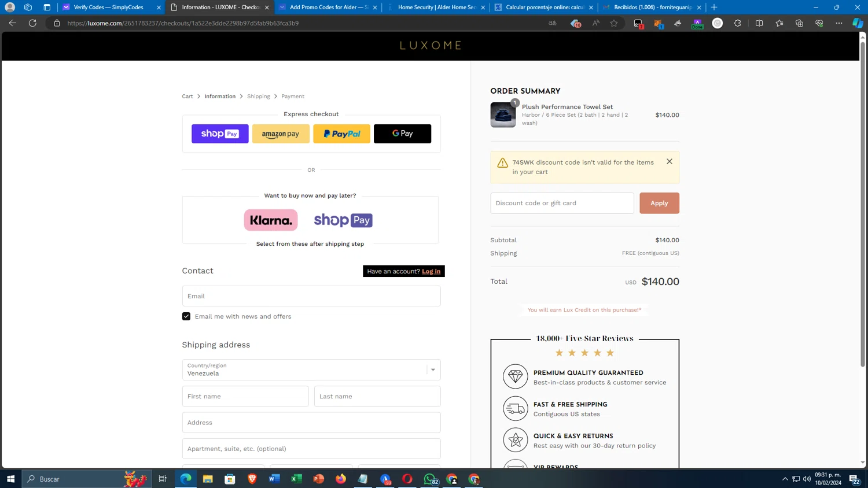Image resolution: width=868 pixels, height=488 pixels.
Task: Open the browser extensions puzzle icon
Action: 737,23
